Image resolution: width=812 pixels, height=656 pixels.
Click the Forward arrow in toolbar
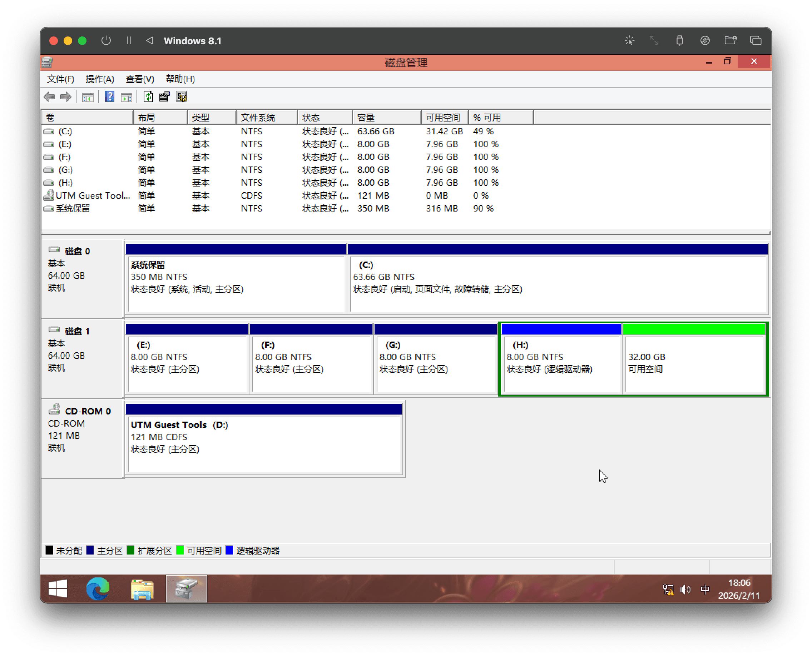click(66, 97)
